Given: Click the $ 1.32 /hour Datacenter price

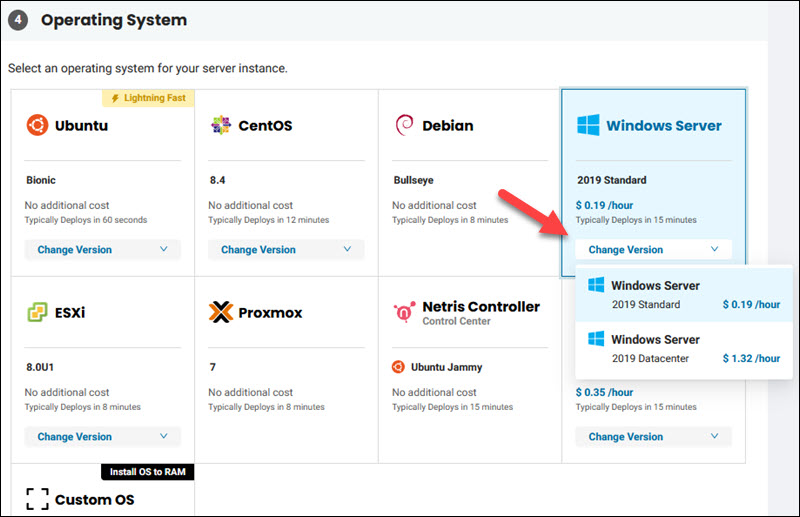Looking at the screenshot, I should (x=751, y=358).
